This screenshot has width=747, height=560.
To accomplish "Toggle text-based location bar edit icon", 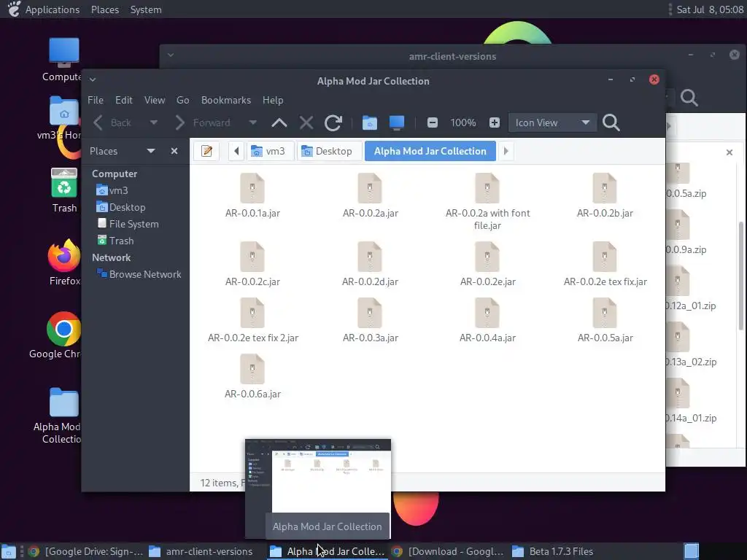I will point(206,151).
